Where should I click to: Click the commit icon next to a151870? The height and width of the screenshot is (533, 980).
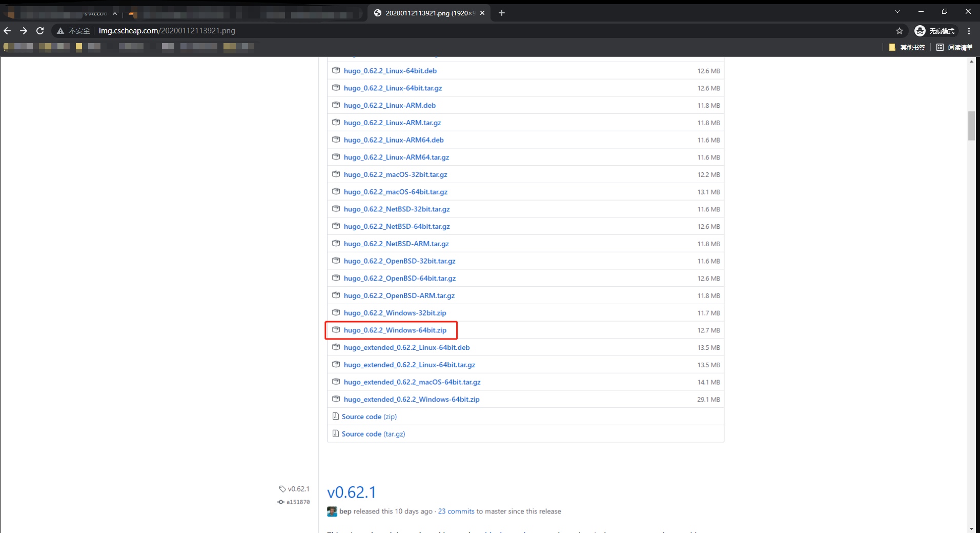click(x=281, y=502)
